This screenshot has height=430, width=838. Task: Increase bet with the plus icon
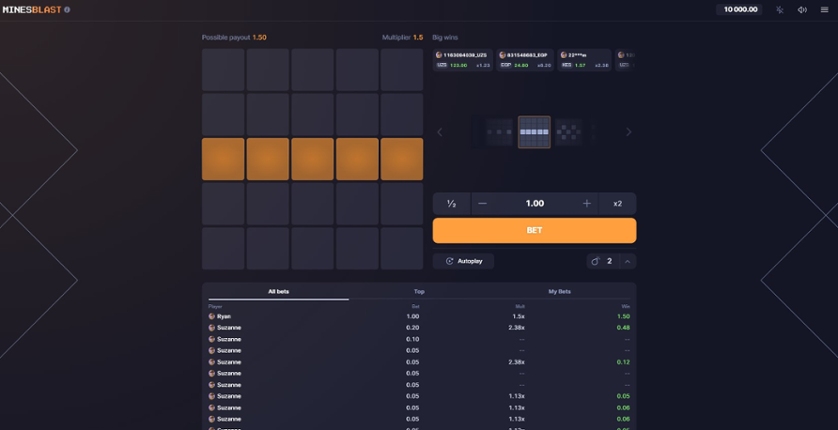point(587,203)
